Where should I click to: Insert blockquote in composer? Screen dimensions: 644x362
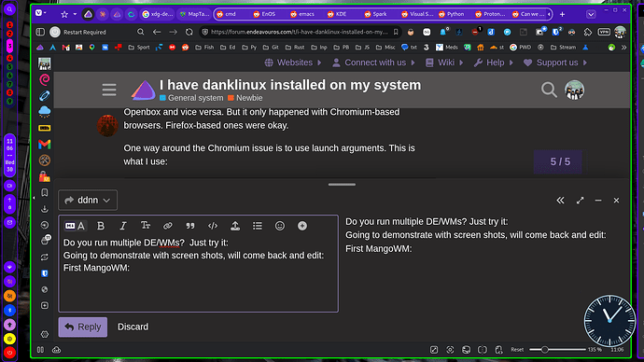190,226
